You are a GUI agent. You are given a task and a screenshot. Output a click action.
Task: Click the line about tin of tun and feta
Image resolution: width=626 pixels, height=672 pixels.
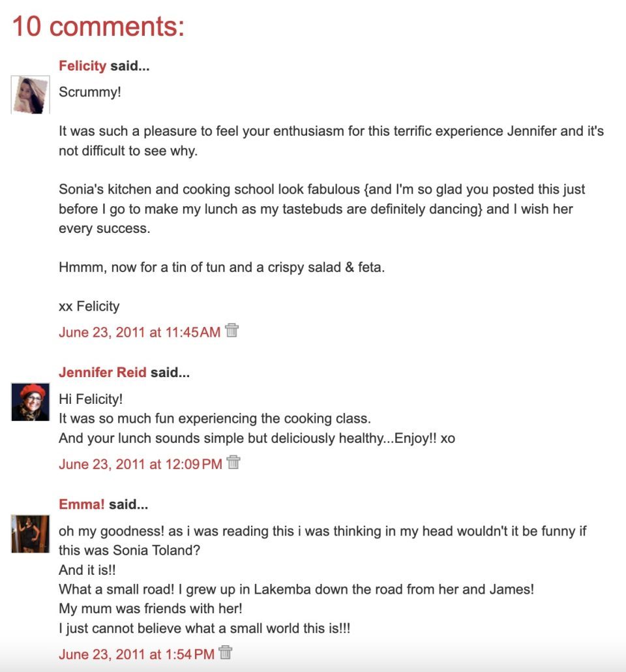click(x=222, y=267)
